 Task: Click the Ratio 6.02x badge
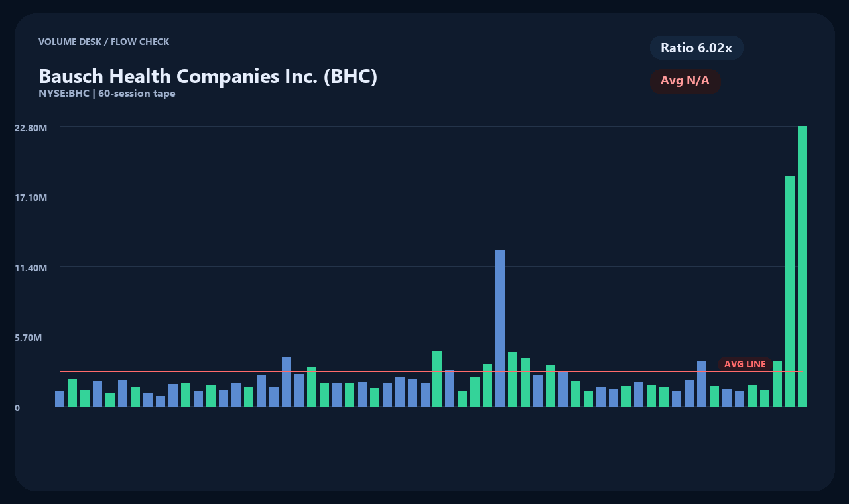pyautogui.click(x=696, y=48)
